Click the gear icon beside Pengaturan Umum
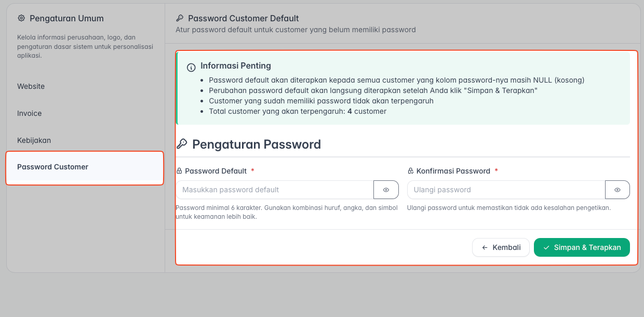 coord(21,18)
